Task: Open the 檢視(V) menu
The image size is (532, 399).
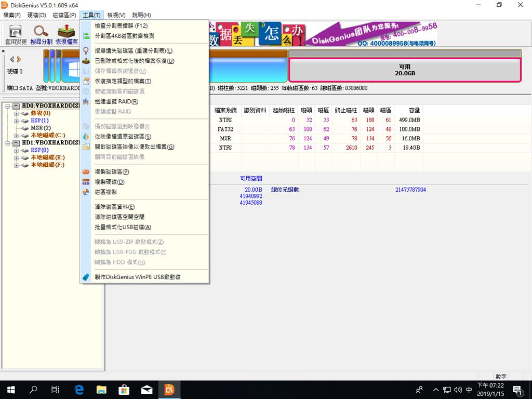Action: 116,15
